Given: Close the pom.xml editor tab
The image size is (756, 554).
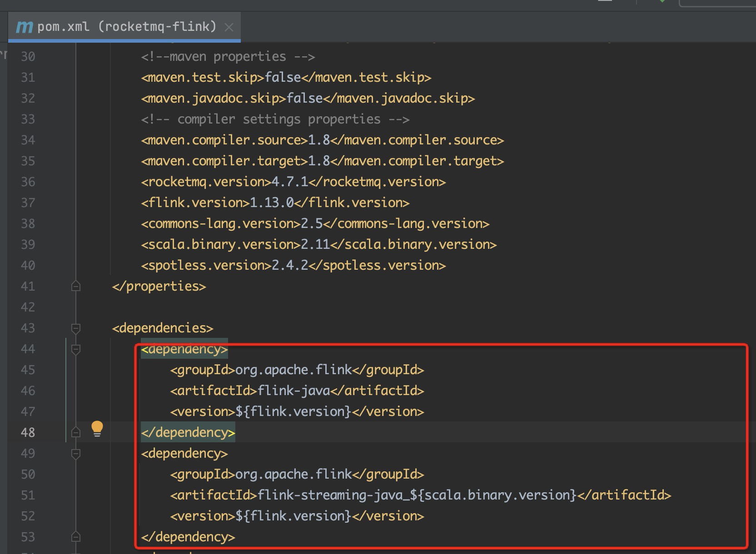Looking at the screenshot, I should click(229, 28).
